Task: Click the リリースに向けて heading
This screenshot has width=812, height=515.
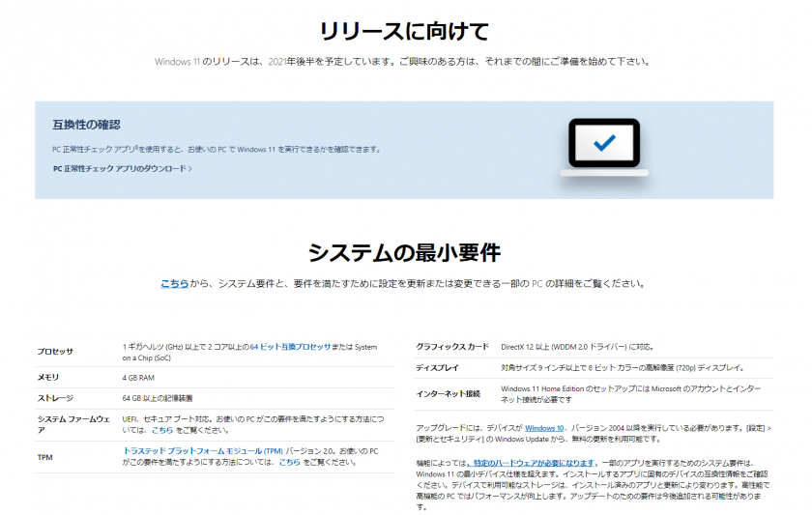Action: coord(404,32)
